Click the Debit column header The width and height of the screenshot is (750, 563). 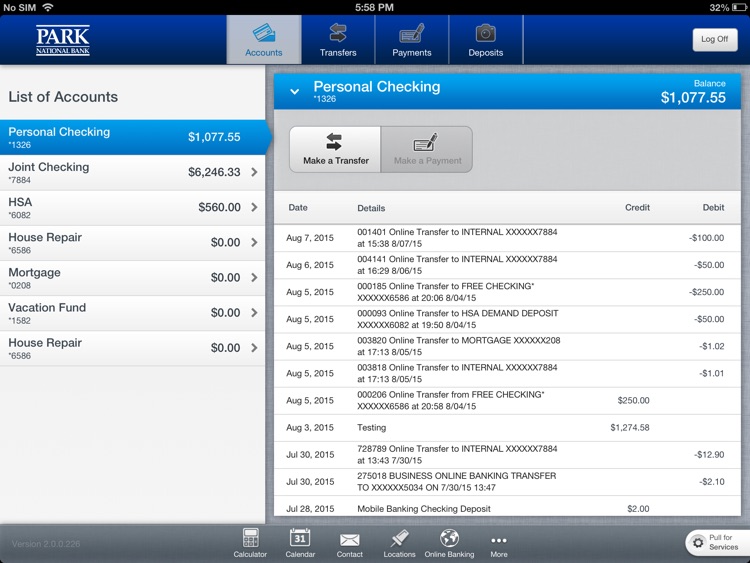pyautogui.click(x=713, y=208)
